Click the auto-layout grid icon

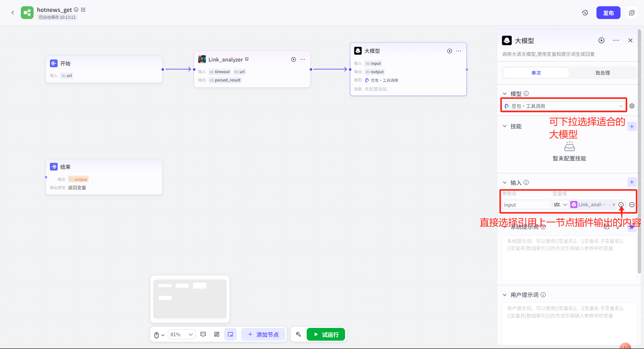coord(217,334)
